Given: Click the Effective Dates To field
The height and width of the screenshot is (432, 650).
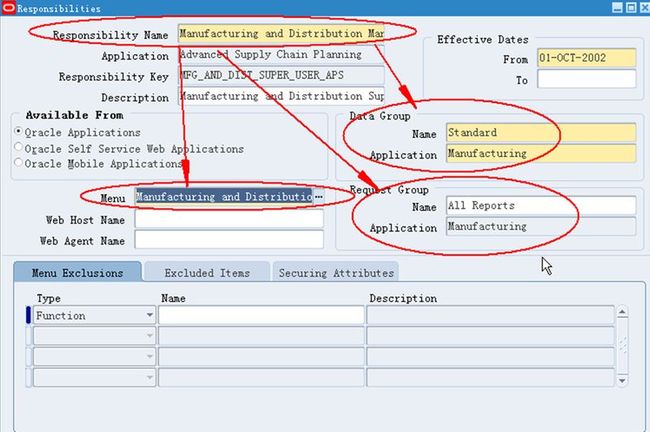Looking at the screenshot, I should click(x=587, y=78).
